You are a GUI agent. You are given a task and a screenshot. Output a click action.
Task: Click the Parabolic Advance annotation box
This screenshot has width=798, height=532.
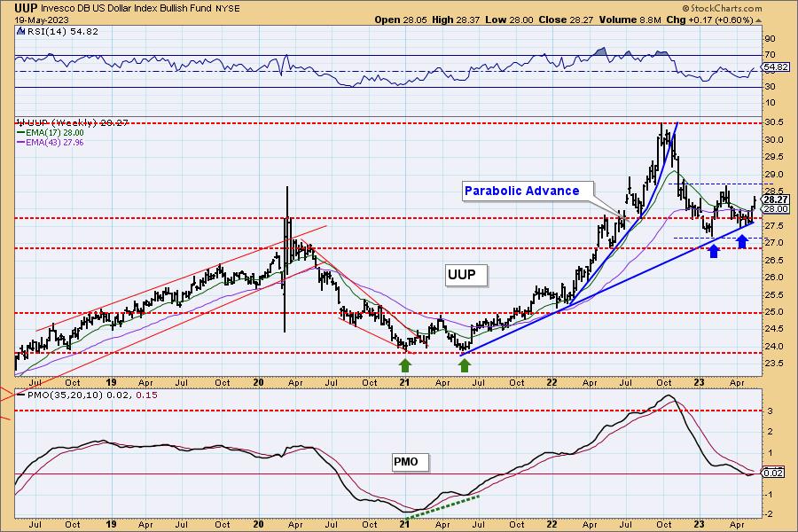coord(528,191)
